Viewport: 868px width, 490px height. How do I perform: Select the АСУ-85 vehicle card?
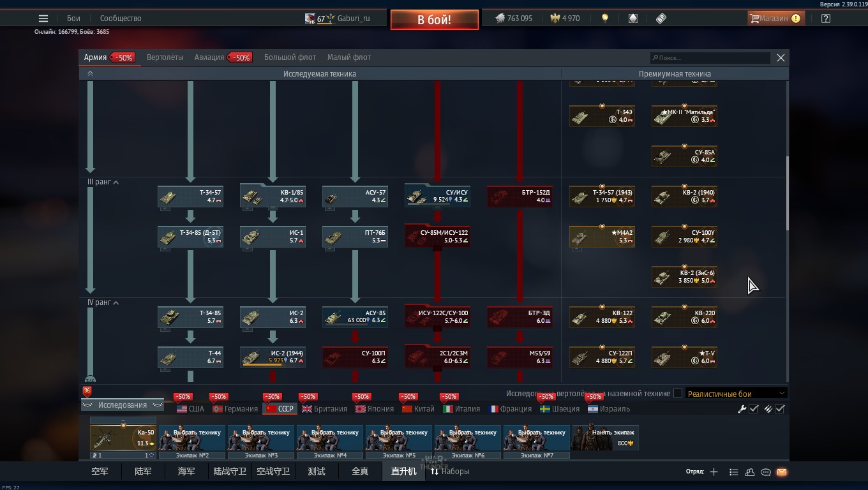click(355, 317)
